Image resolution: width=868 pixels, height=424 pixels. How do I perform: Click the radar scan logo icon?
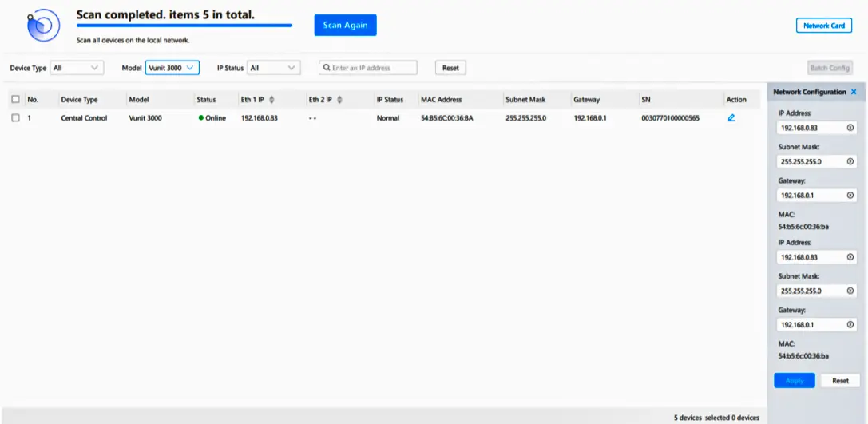coord(42,26)
